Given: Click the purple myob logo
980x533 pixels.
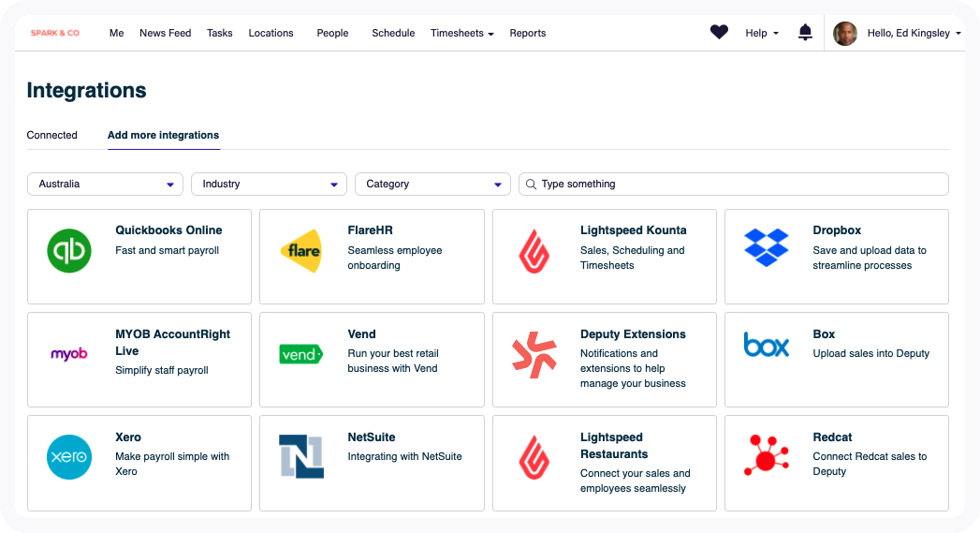Looking at the screenshot, I should (x=68, y=354).
